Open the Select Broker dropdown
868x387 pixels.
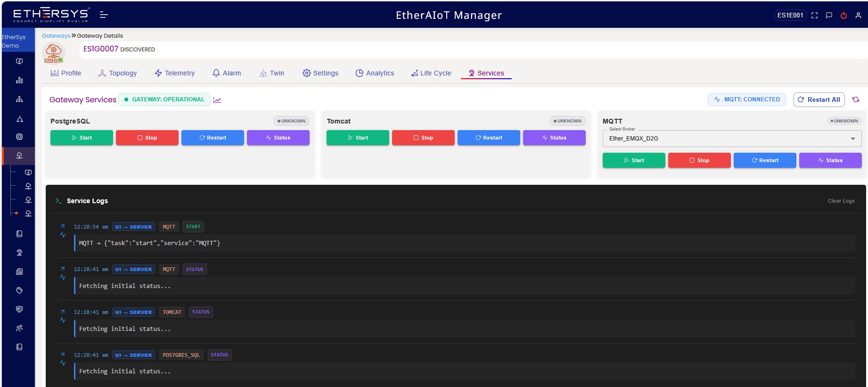click(x=732, y=139)
